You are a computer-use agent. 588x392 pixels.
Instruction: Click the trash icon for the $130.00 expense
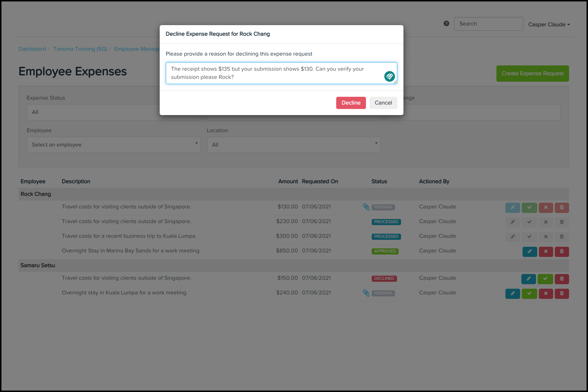(x=561, y=207)
